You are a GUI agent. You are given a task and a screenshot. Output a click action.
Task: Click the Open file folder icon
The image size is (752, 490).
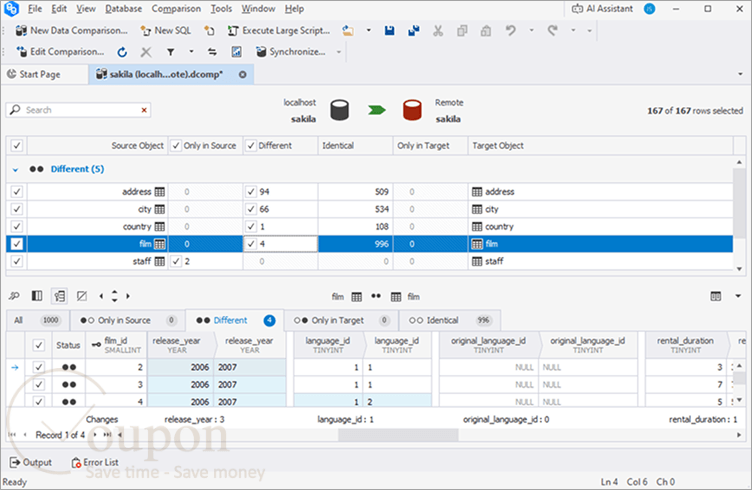pyautogui.click(x=348, y=31)
